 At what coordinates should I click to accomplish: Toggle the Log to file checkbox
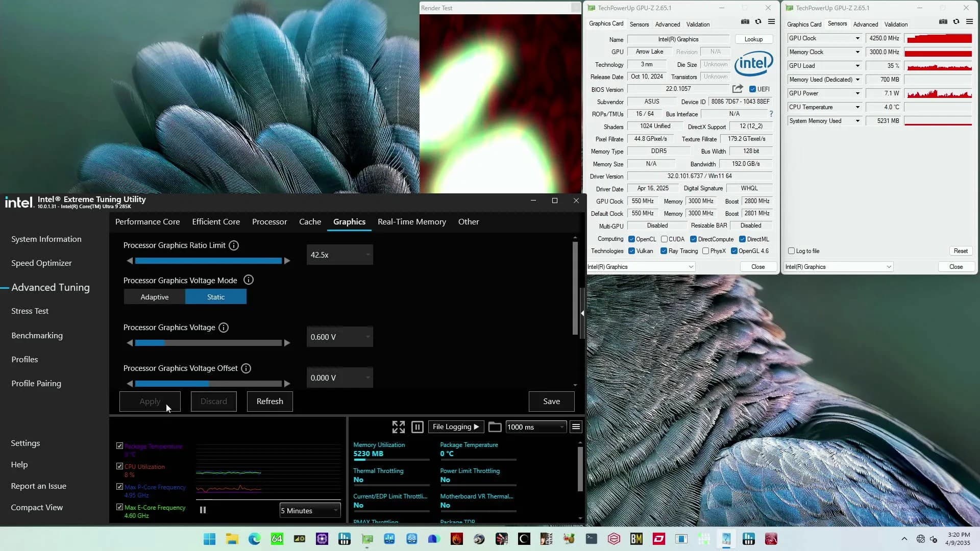[x=791, y=251]
